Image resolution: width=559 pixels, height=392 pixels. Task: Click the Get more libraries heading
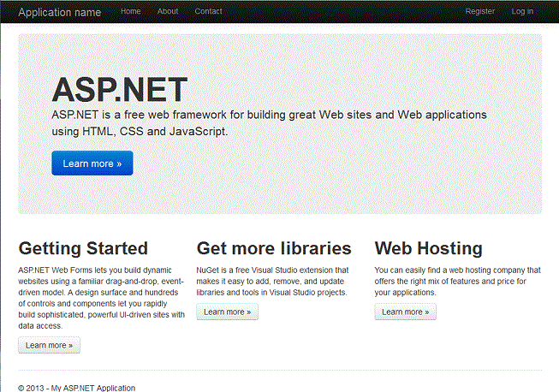click(274, 248)
